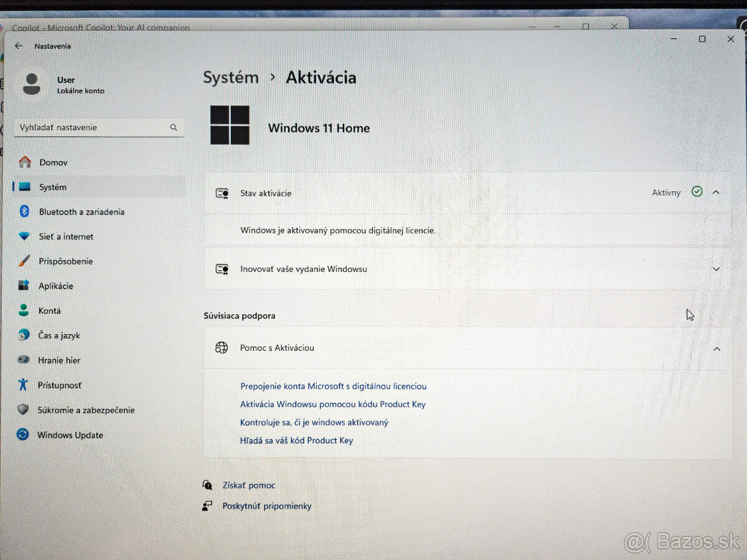Click the Prispôsobenie brush icon
The image size is (747, 560).
(24, 261)
